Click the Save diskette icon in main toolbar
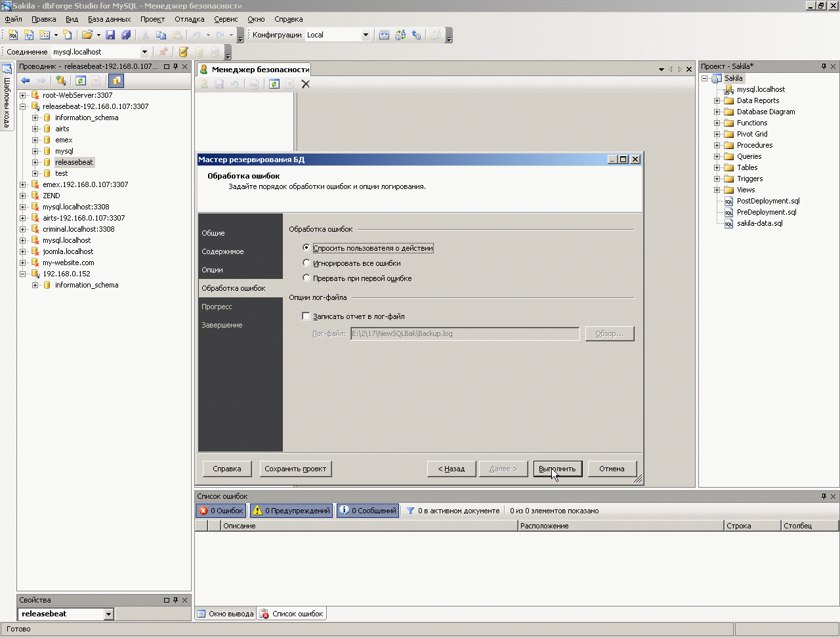Viewport: 840px width, 638px height. [x=110, y=35]
